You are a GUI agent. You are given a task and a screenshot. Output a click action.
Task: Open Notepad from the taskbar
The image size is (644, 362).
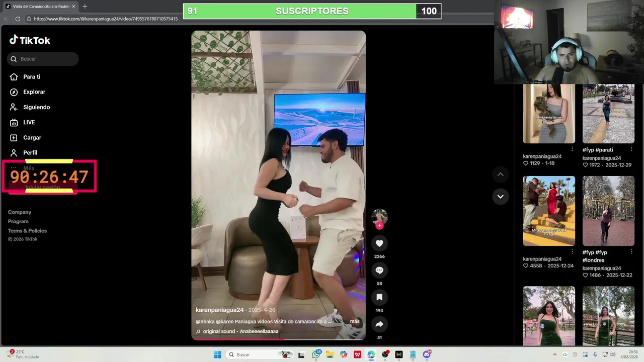(x=413, y=354)
